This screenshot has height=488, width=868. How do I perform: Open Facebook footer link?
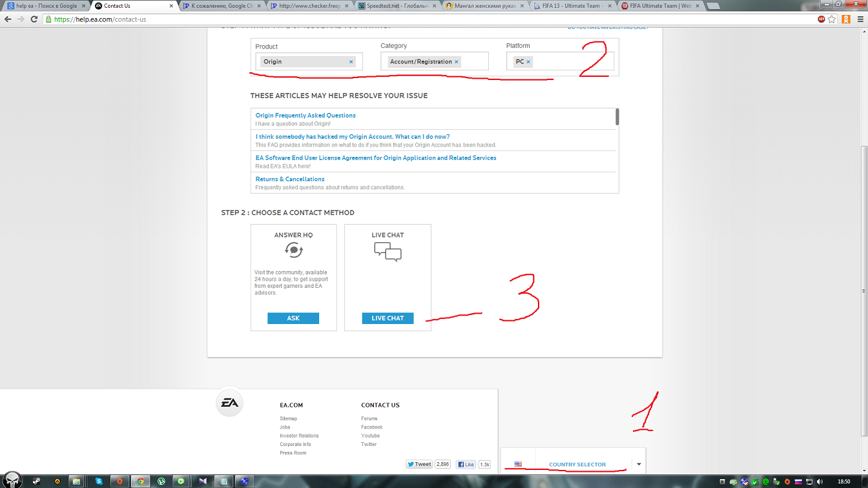click(372, 427)
